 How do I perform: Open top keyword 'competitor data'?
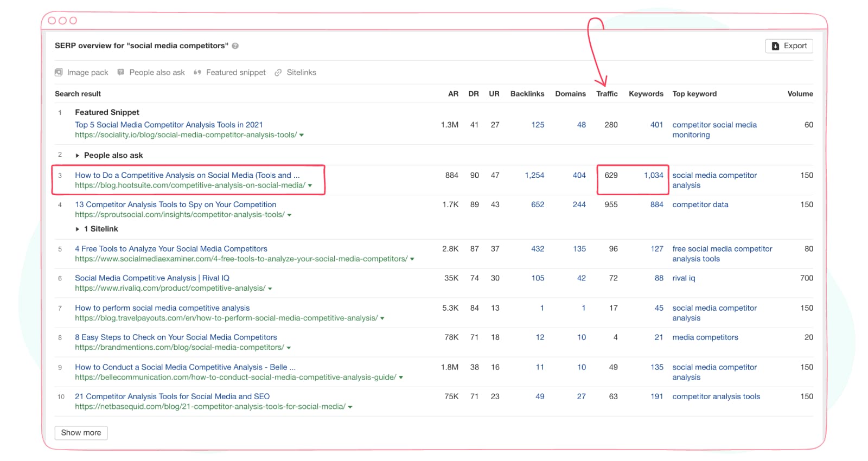[x=700, y=204]
